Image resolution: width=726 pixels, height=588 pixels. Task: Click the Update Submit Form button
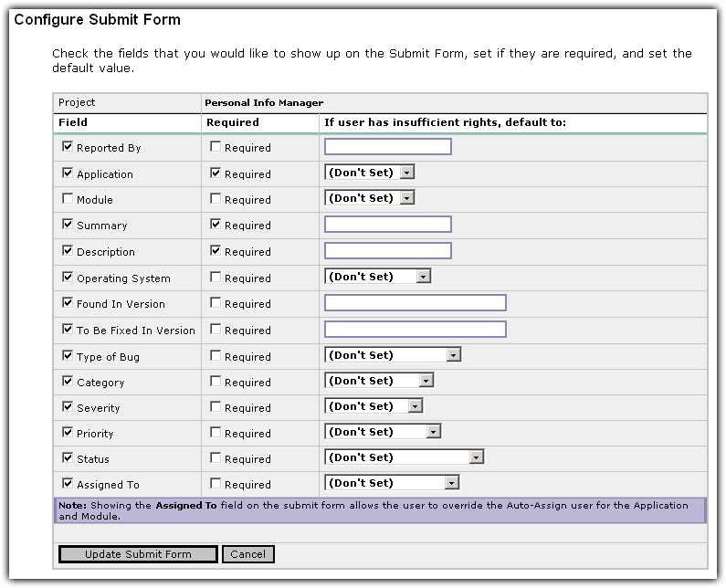pos(138,554)
